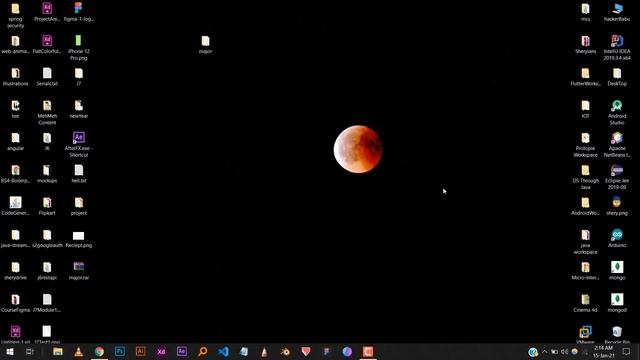
Task: Select the CodeGener desktop icon
Action: pyautogui.click(x=16, y=206)
